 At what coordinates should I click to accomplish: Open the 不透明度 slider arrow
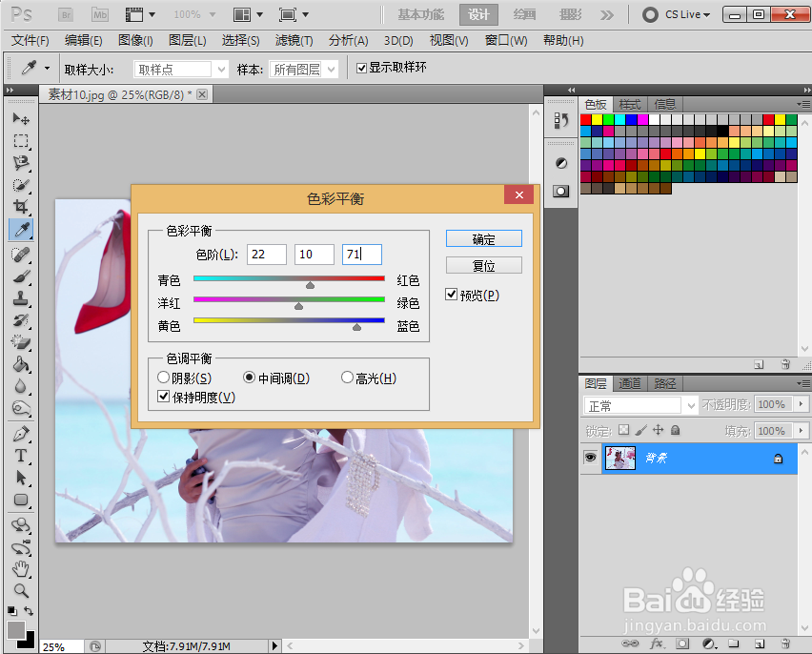[802, 403]
